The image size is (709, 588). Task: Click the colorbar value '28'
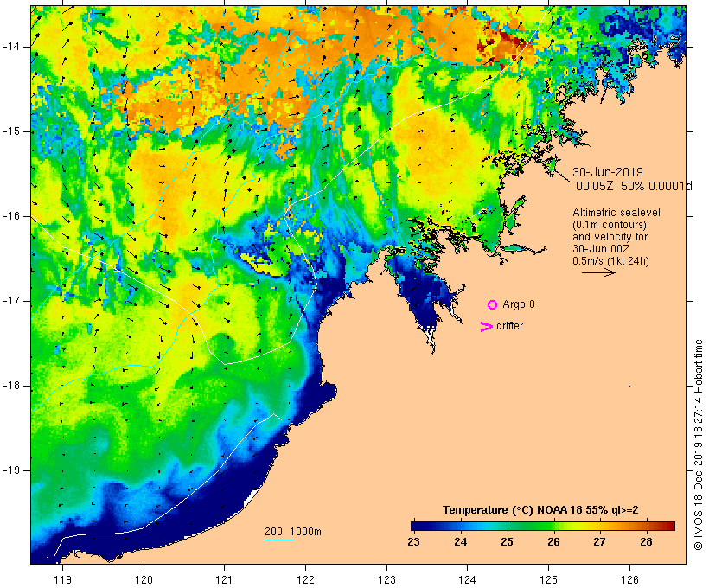(646, 542)
